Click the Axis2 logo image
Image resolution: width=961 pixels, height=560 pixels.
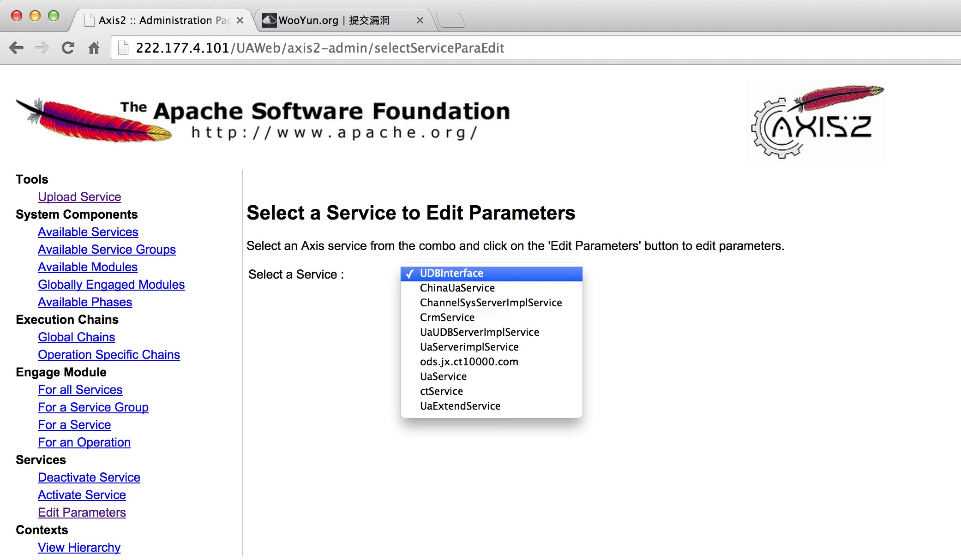816,121
